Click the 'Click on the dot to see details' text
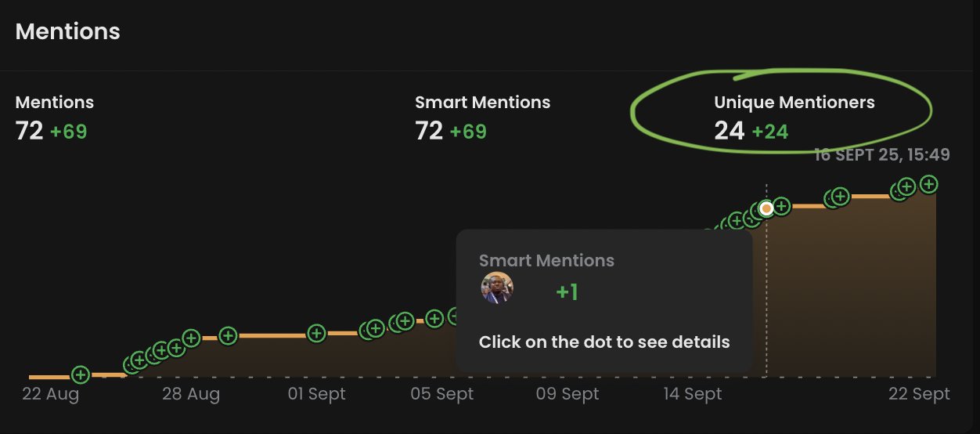Image resolution: width=980 pixels, height=434 pixels. point(604,342)
